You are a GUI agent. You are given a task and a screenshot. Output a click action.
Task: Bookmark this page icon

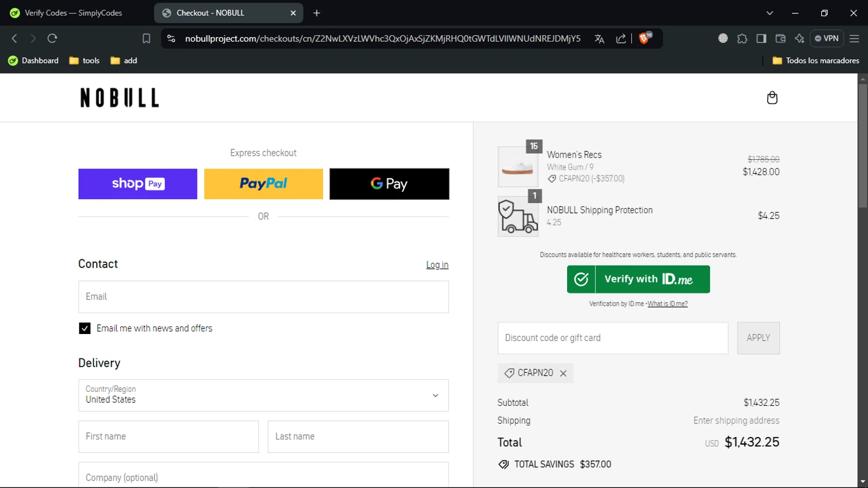pyautogui.click(x=146, y=38)
